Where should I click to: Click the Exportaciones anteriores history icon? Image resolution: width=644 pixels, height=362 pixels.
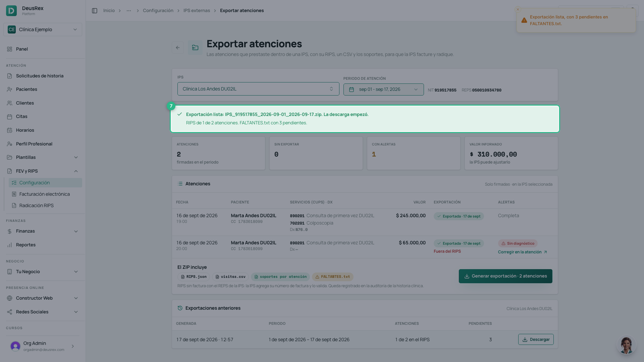(180, 308)
